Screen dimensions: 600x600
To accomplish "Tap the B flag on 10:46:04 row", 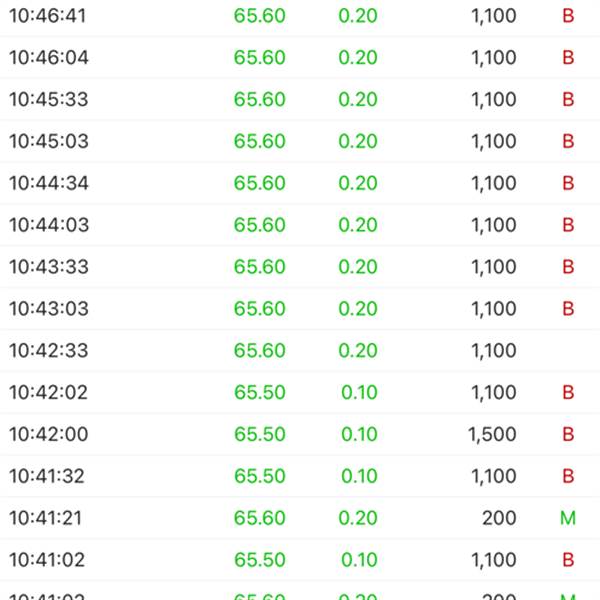I will click(x=568, y=58).
